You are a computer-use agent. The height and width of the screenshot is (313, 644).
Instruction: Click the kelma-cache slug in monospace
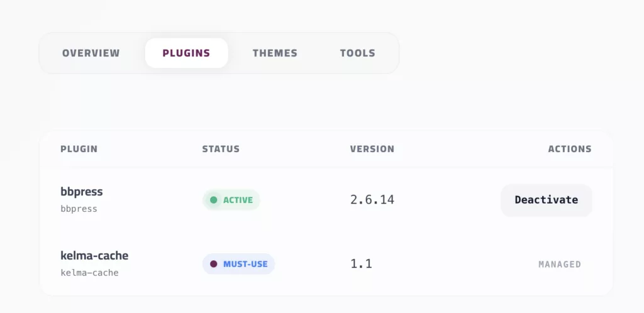[x=89, y=273]
